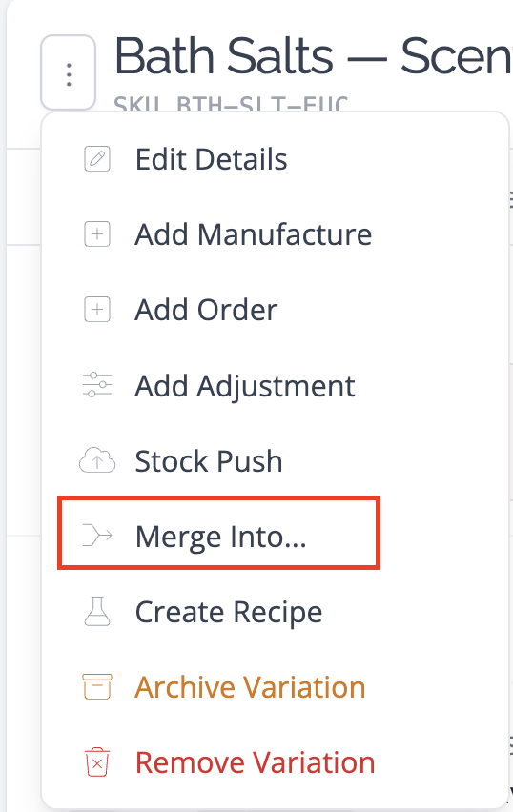Select the Merge Into... option

coord(221,537)
